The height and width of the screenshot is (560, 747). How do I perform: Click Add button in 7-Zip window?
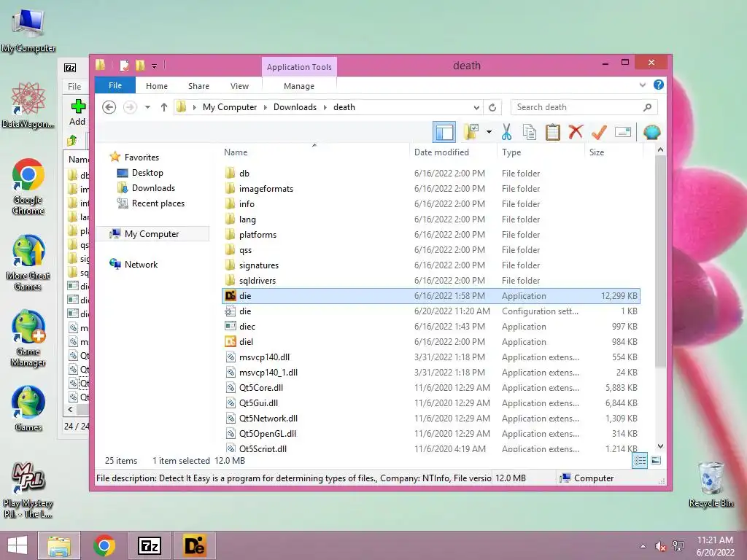point(77,112)
